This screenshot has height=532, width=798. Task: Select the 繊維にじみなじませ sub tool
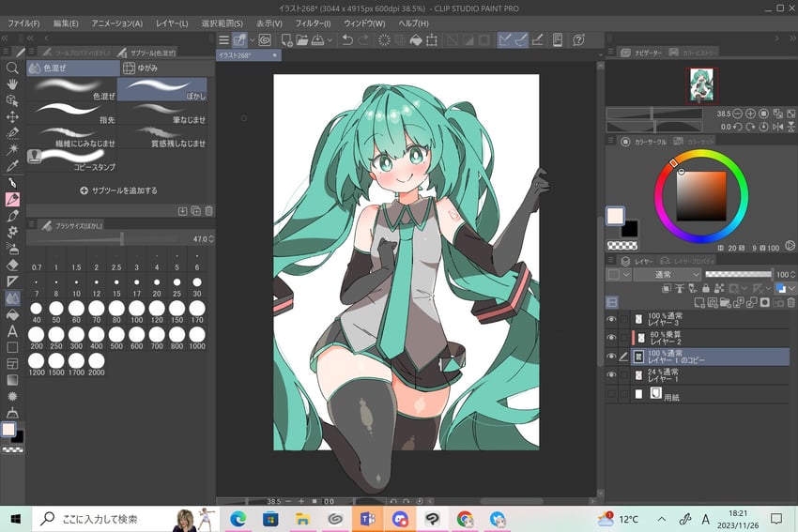point(71,136)
